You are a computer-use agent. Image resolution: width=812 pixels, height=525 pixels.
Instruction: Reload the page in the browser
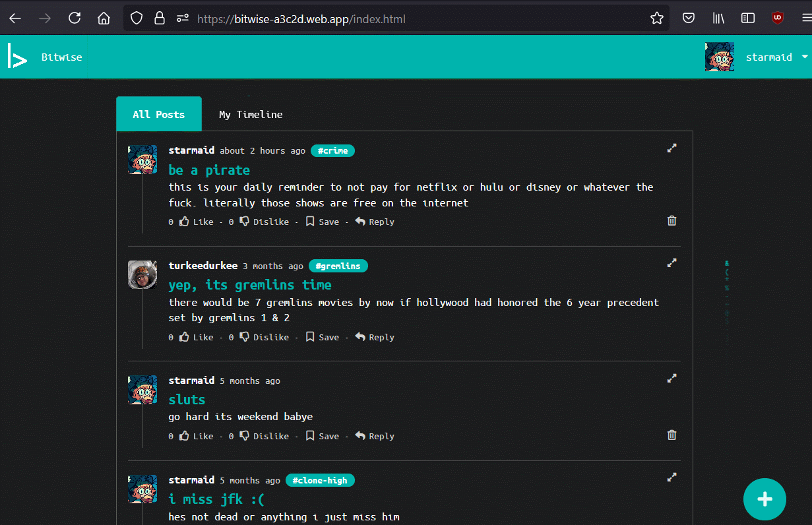[75, 18]
